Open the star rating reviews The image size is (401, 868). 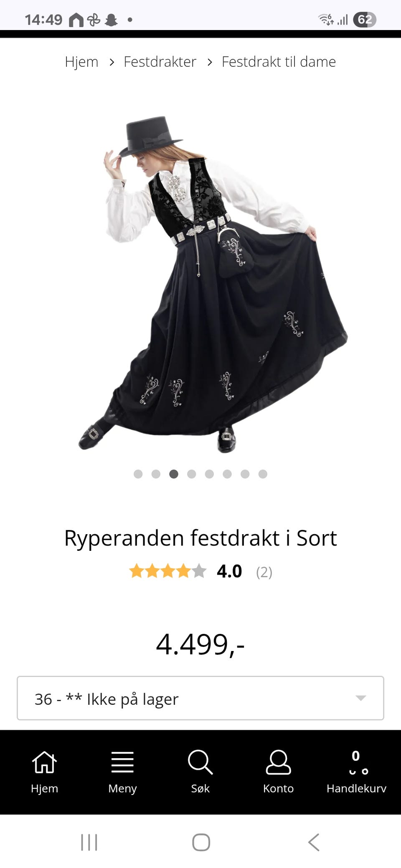pyautogui.click(x=168, y=571)
